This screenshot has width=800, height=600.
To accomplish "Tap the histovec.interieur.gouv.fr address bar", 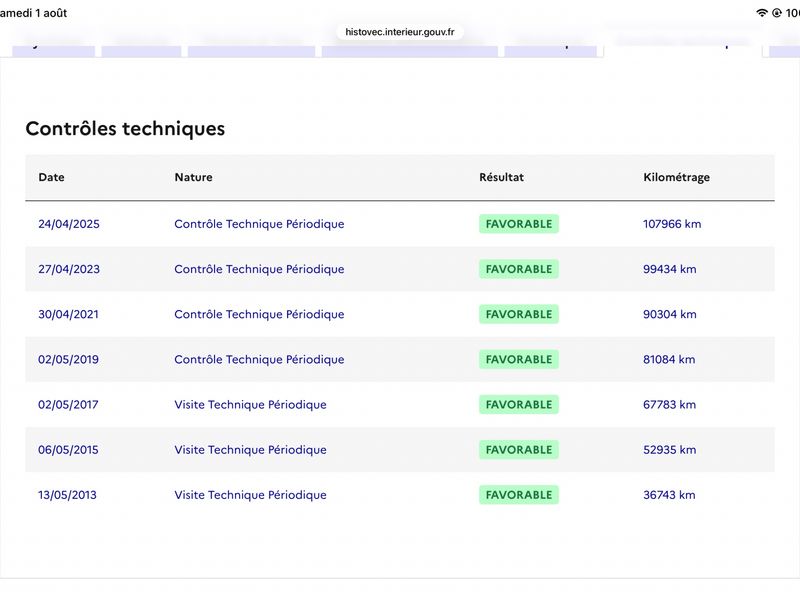I will pyautogui.click(x=399, y=32).
